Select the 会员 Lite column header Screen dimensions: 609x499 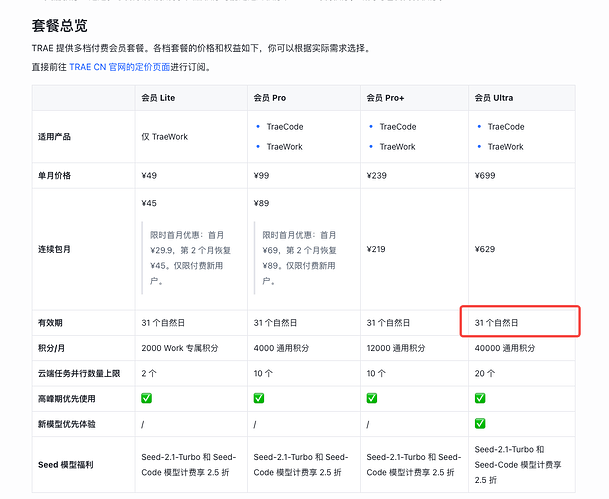tap(158, 98)
